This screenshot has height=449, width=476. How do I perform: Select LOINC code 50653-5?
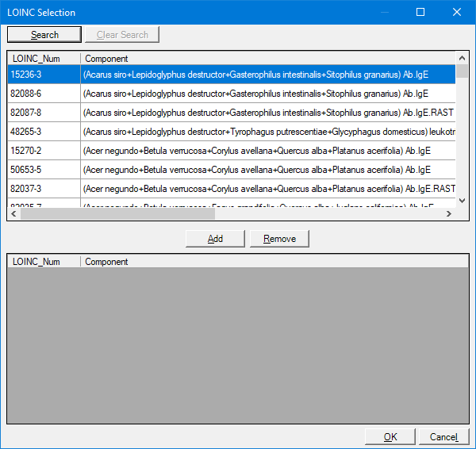(x=44, y=170)
